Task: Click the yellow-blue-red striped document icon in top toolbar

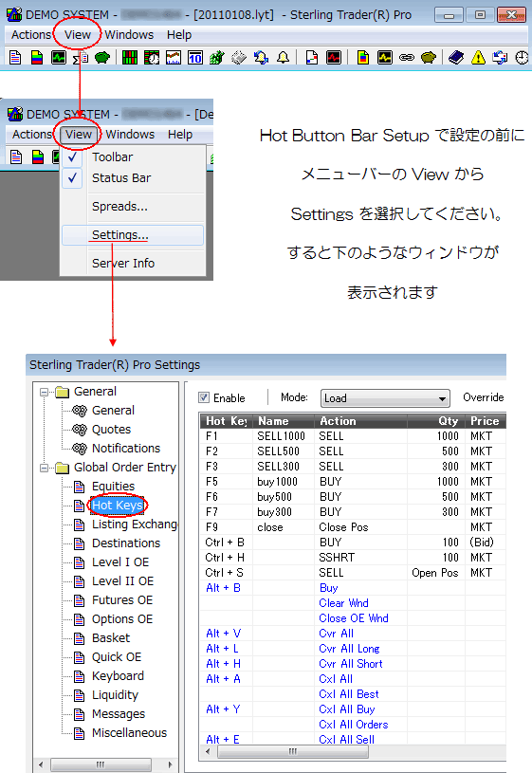Action: [36, 57]
